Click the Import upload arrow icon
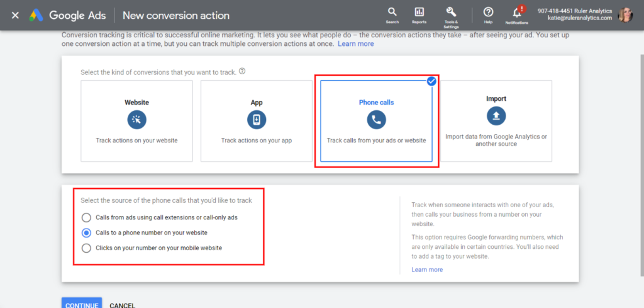644x308 pixels. [496, 116]
